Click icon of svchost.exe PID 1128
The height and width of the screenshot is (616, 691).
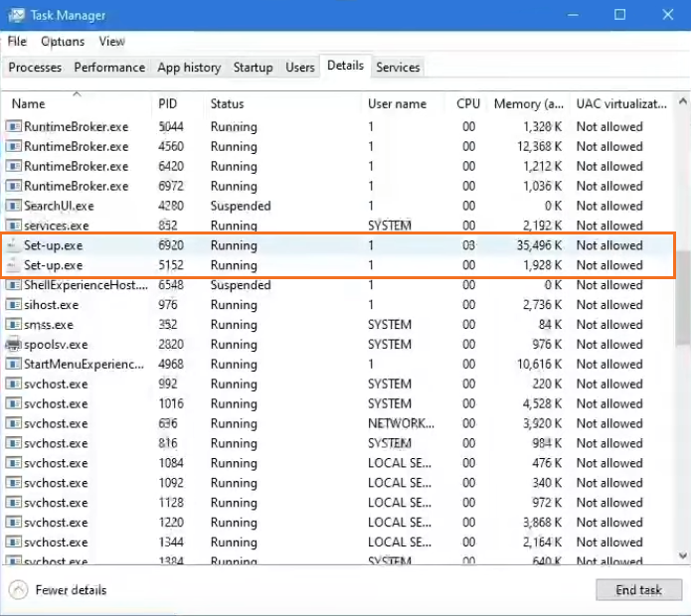13,503
